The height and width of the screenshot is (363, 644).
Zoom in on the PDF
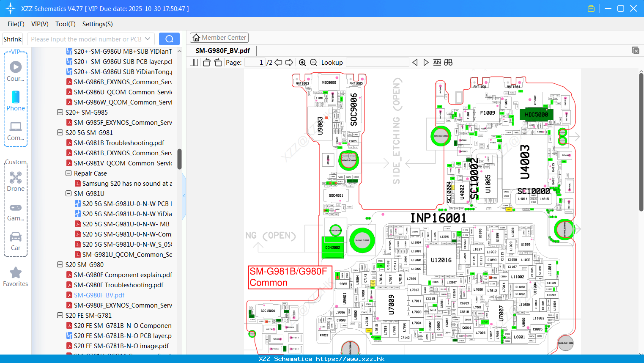(x=302, y=63)
